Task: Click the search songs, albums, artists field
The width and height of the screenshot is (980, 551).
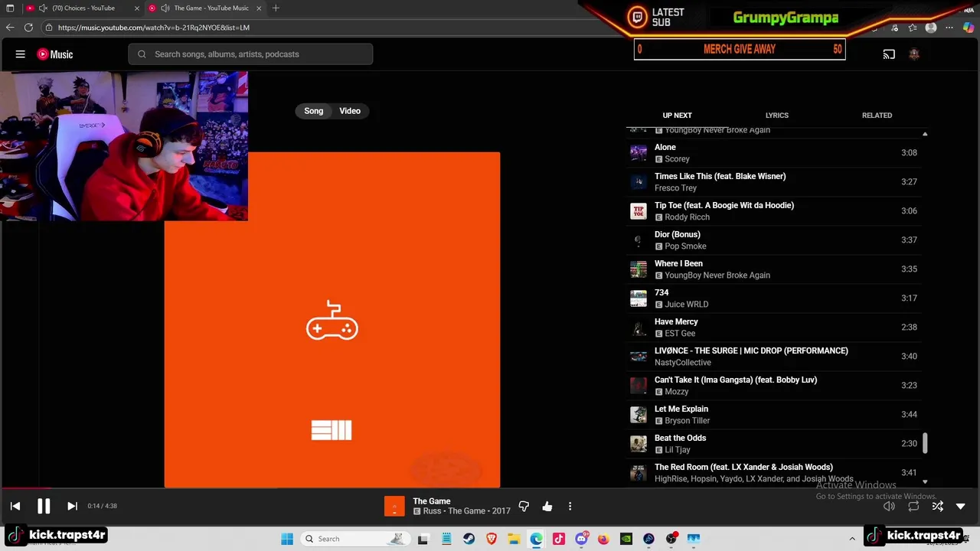Action: pyautogui.click(x=250, y=54)
